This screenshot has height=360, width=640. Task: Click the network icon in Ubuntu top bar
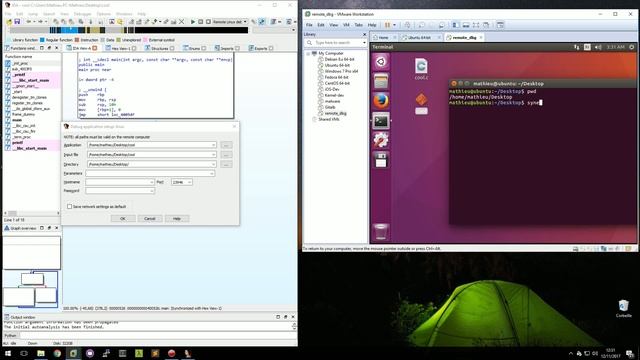[x=576, y=47]
